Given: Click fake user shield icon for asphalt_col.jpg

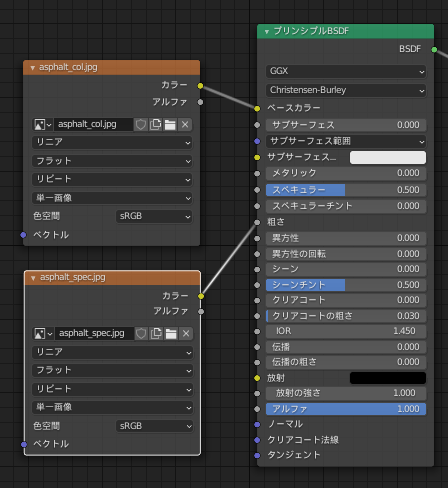Looking at the screenshot, I should pos(141,125).
